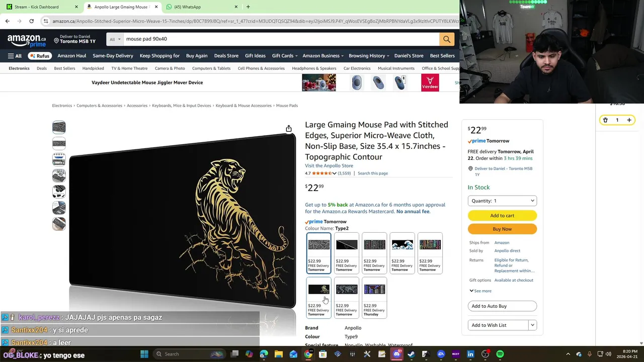
Task: Expand the Amazon Business menu
Action: tap(323, 56)
